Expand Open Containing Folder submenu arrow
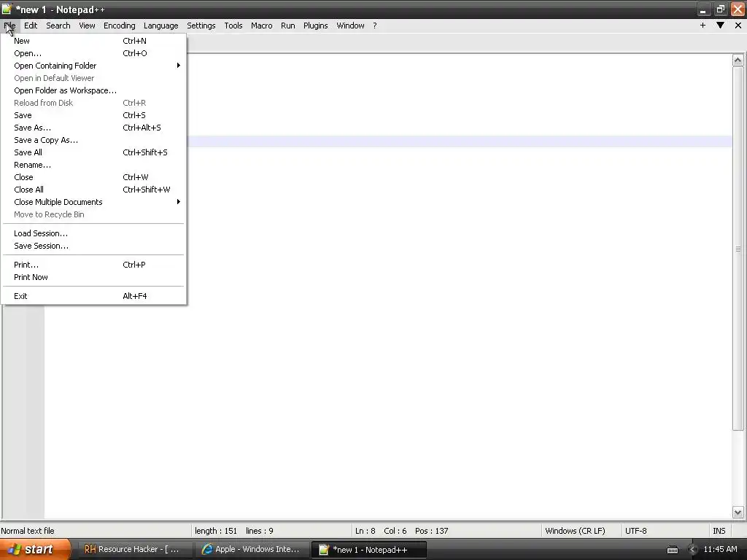 pos(178,65)
